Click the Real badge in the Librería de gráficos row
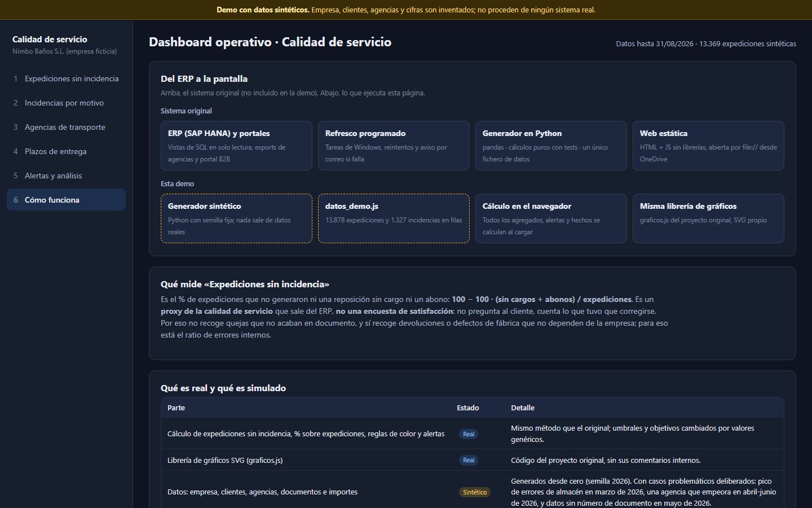The width and height of the screenshot is (812, 508). tap(469, 460)
